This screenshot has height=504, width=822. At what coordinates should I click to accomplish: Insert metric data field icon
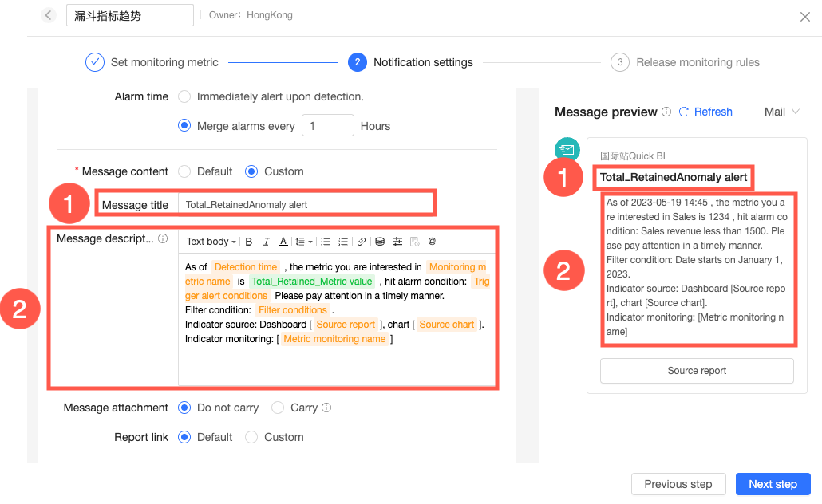pyautogui.click(x=380, y=242)
